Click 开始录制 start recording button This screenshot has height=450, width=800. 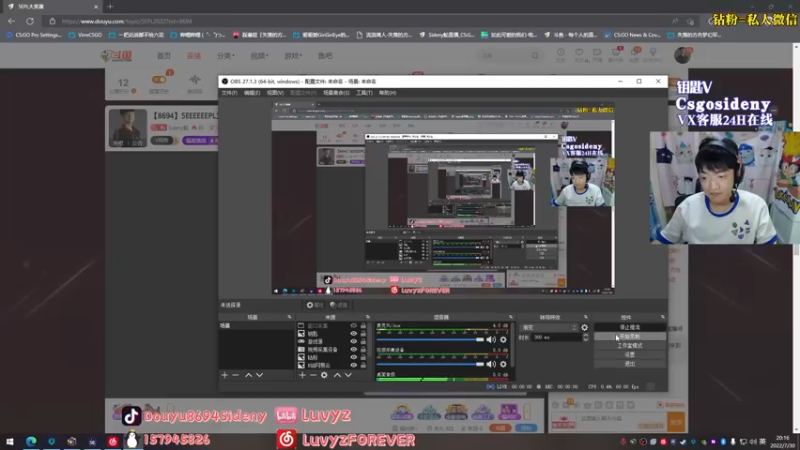pos(630,337)
